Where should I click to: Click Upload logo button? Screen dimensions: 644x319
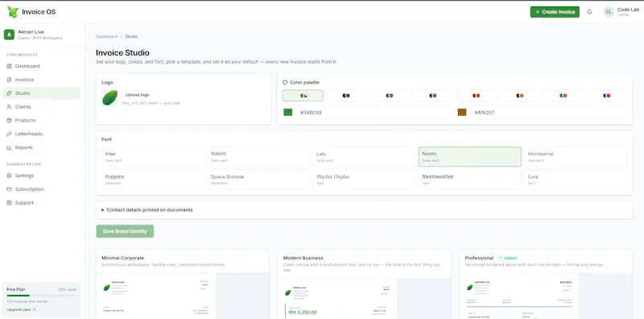coord(137,95)
